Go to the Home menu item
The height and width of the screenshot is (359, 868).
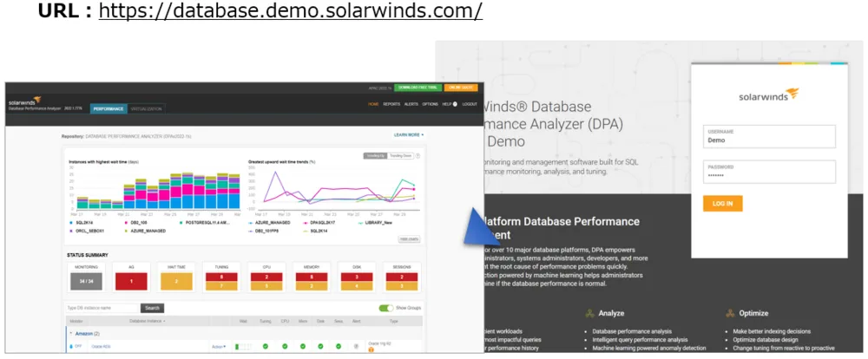[x=373, y=104]
